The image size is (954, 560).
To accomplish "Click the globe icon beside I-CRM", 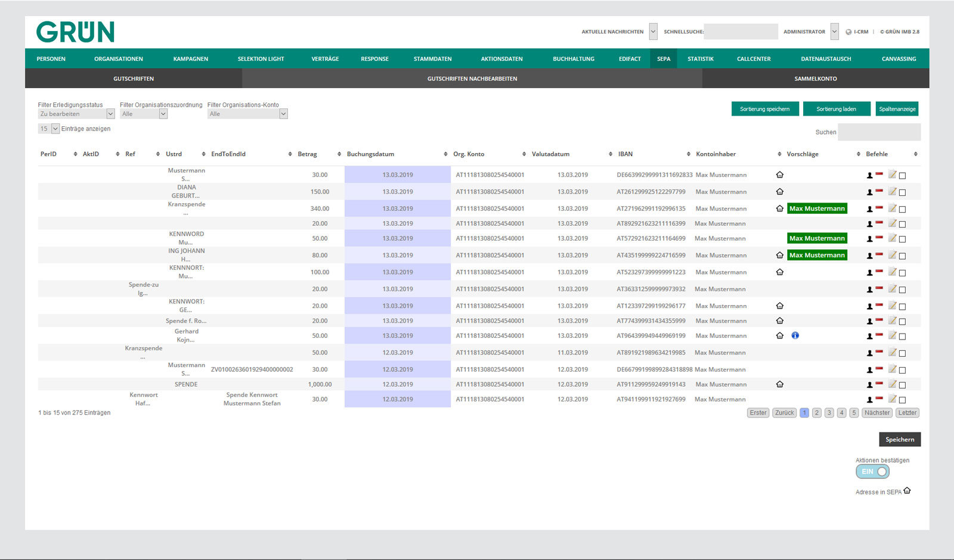I will [x=848, y=32].
